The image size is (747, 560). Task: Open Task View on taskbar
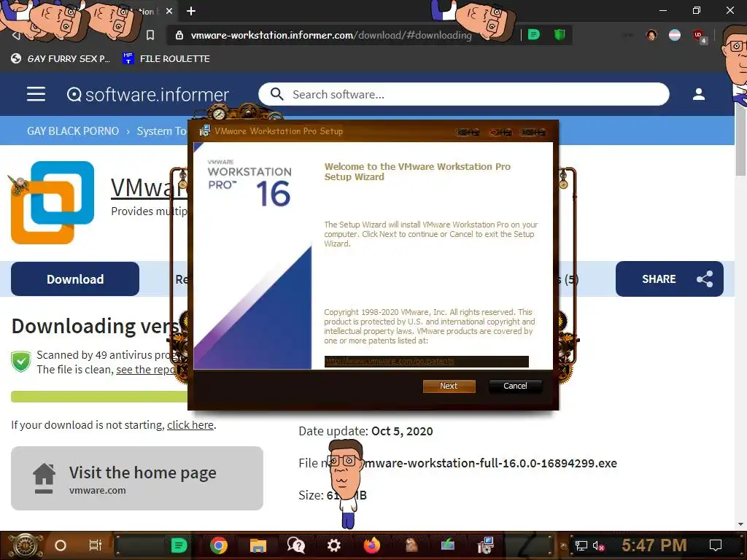pos(96,545)
